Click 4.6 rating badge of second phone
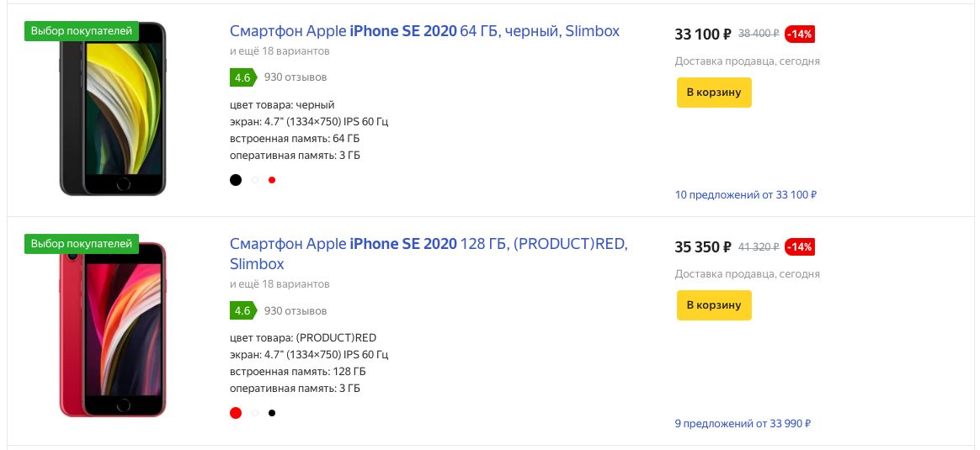Viewport: 980px width, 450px height. coord(243,311)
